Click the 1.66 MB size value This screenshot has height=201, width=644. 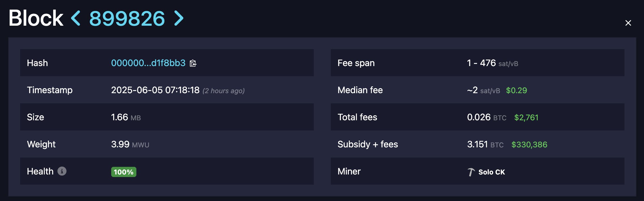pos(126,117)
